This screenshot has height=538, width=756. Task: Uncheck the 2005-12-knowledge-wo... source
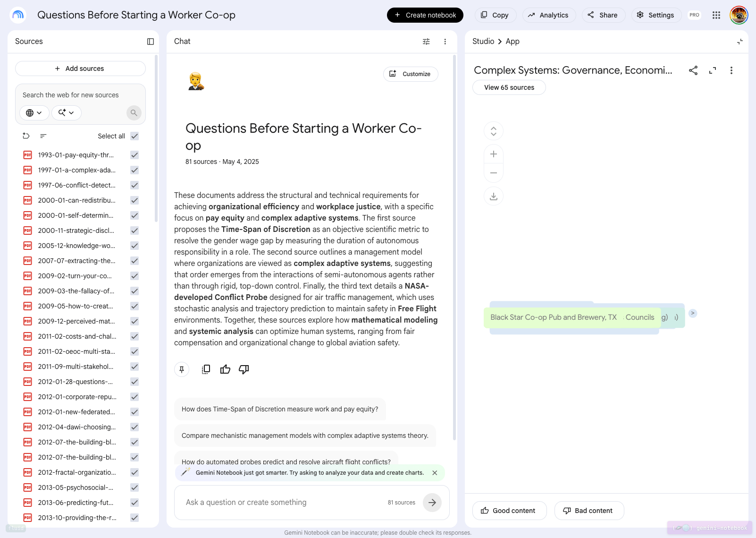pos(134,246)
